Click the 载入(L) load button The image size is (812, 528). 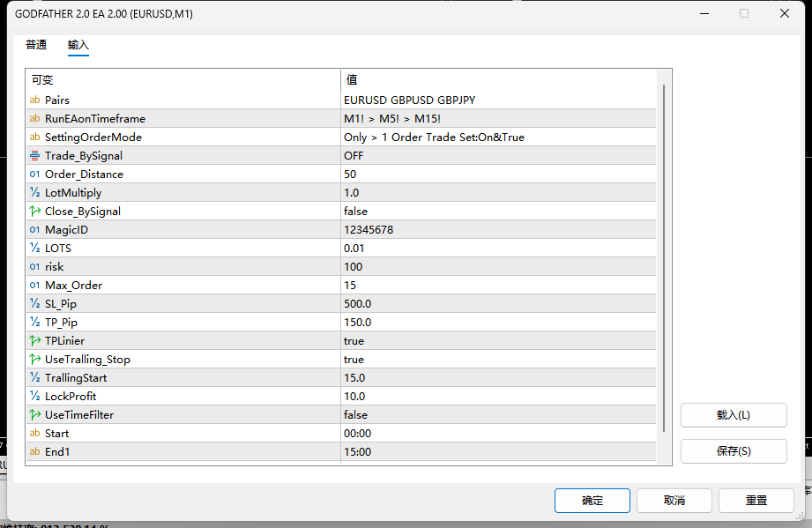734,415
